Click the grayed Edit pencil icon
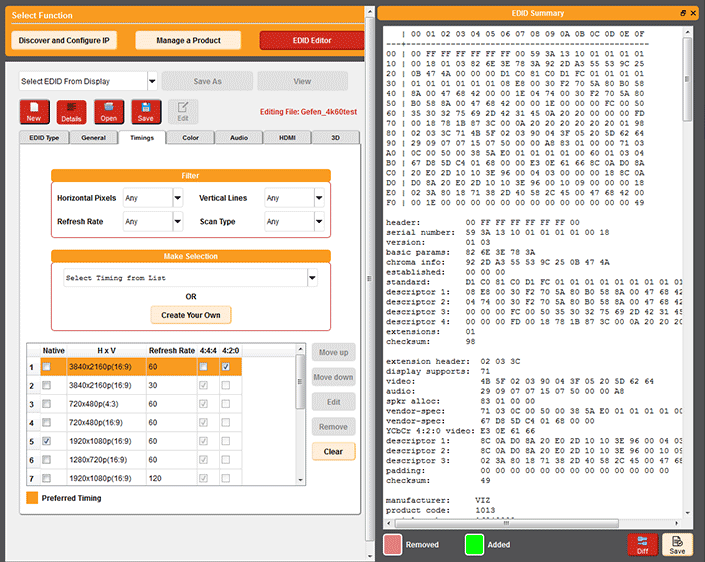The width and height of the screenshot is (705, 562). pos(182,111)
